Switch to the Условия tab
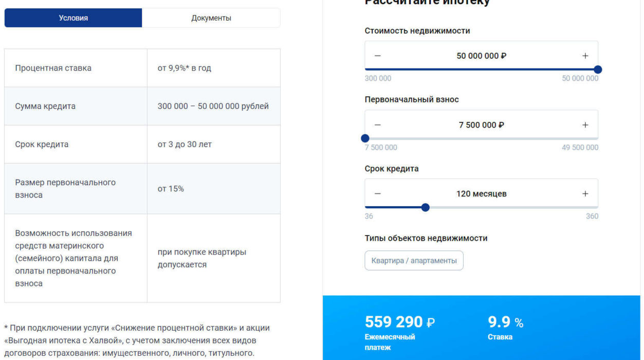This screenshot has width=644, height=360. click(x=73, y=17)
